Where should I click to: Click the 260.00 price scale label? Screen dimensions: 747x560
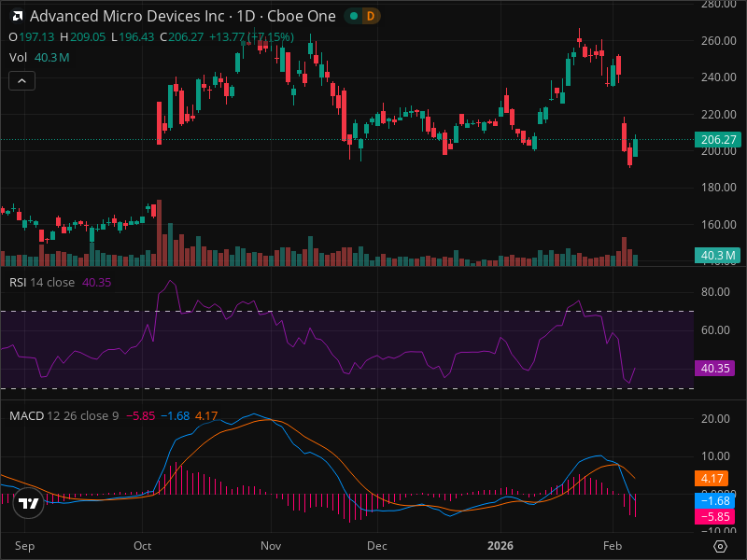tap(718, 40)
